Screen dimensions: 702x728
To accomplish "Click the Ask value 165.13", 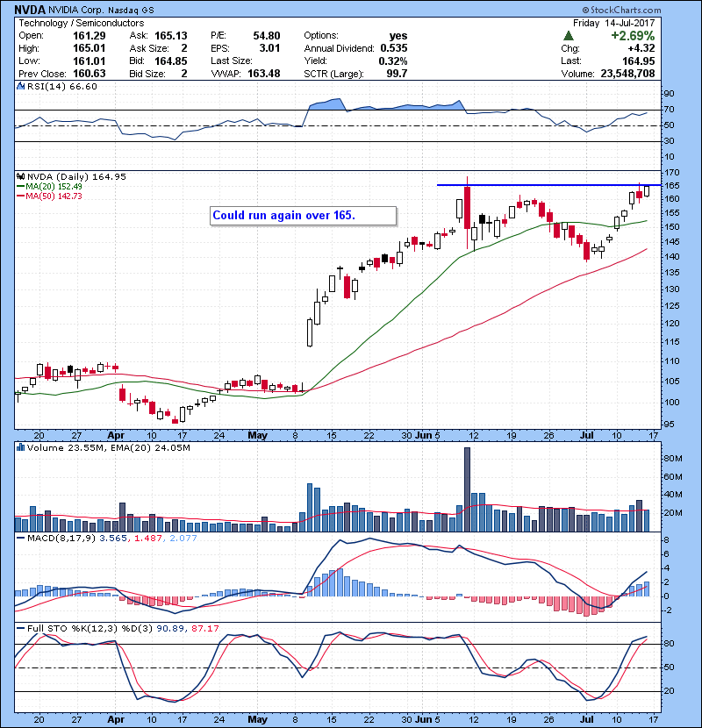I will tap(171, 36).
